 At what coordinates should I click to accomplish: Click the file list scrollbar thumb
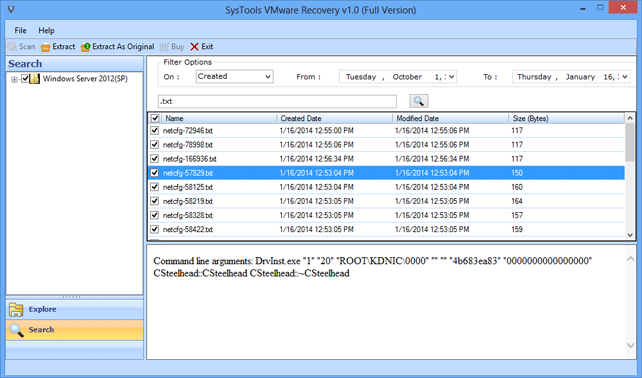[x=630, y=142]
